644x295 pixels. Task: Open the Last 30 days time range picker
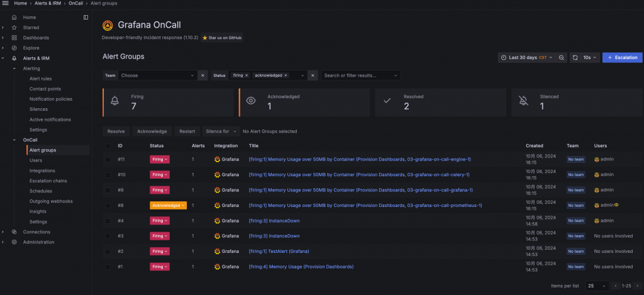(527, 57)
